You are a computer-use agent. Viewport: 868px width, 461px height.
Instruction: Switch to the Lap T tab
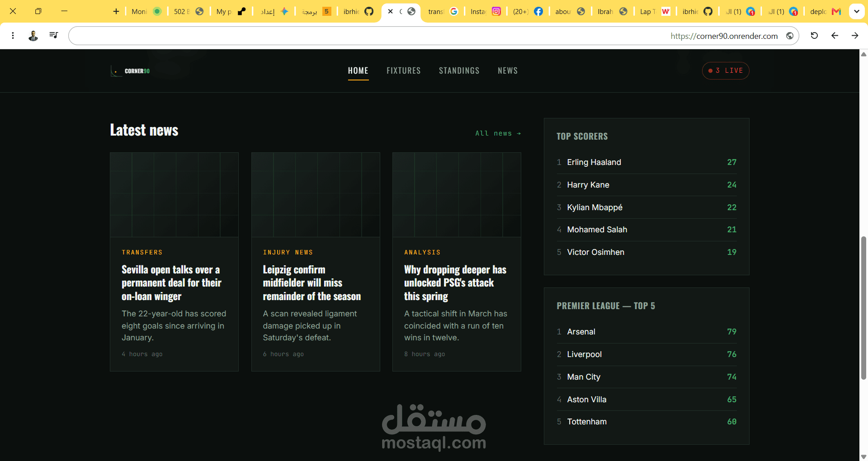655,11
